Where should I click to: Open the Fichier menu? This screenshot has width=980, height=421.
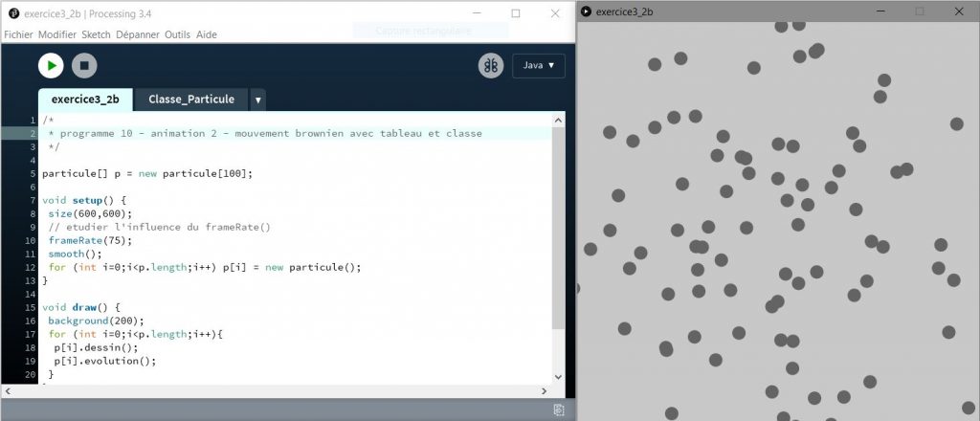tap(18, 34)
